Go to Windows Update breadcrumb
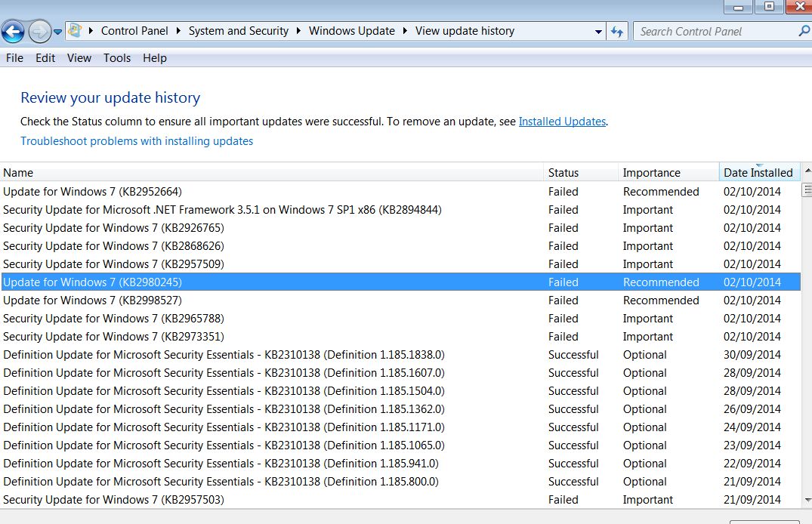The image size is (812, 524). tap(352, 31)
